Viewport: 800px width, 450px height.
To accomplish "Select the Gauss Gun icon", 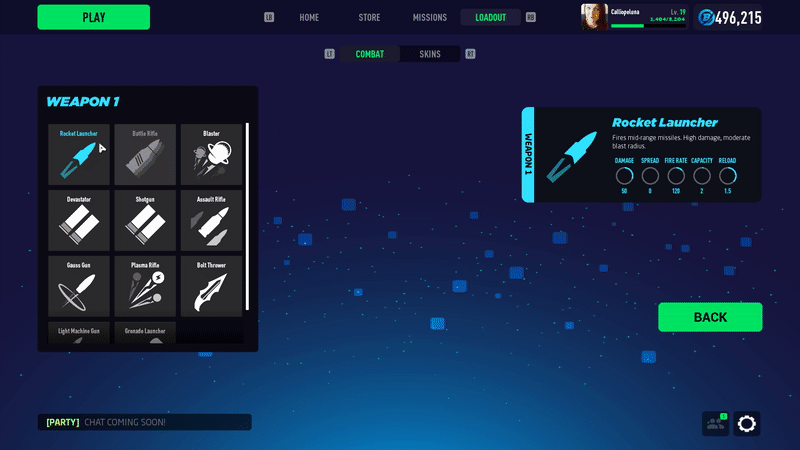I will 79,287.
